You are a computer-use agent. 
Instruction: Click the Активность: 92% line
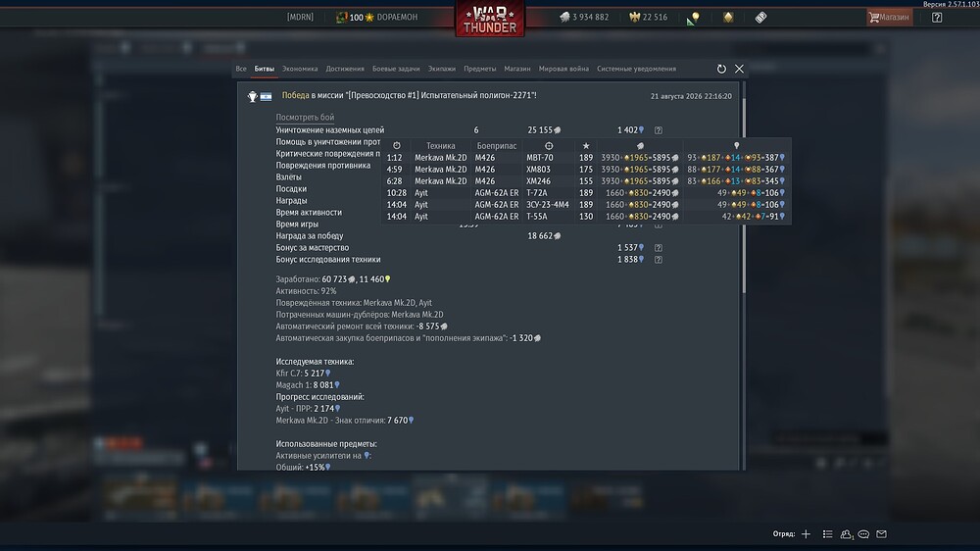pos(306,291)
